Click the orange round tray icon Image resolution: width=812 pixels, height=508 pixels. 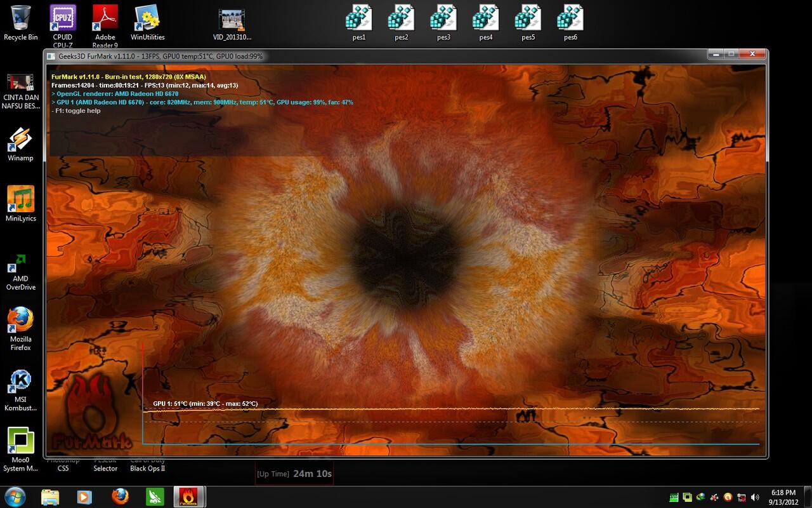click(728, 497)
